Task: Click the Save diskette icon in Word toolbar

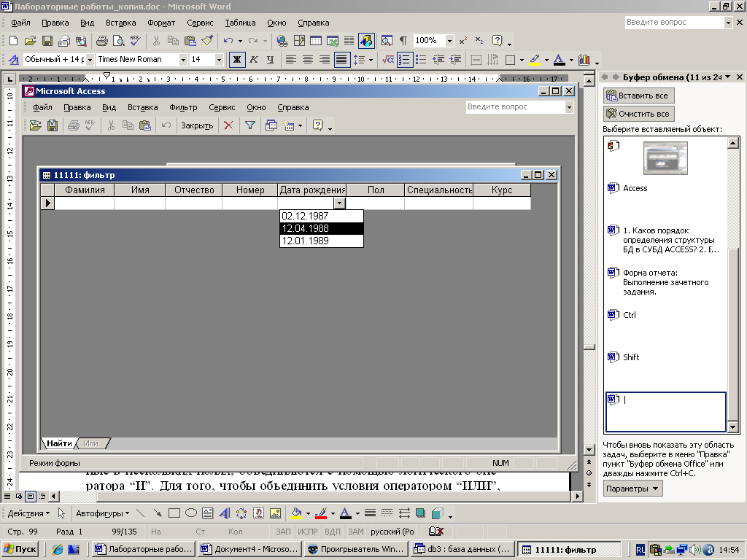Action: 47,41
